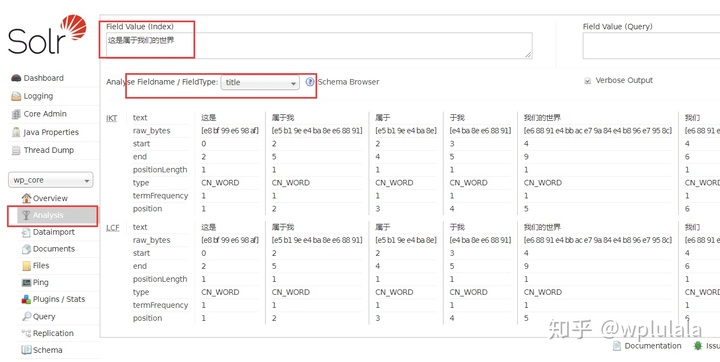Click the Index textarea resize grip

pos(528,54)
